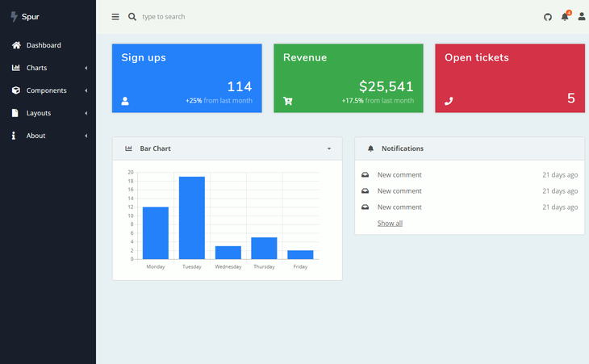
Task: Click the Monday bar in chart
Action: pos(156,233)
